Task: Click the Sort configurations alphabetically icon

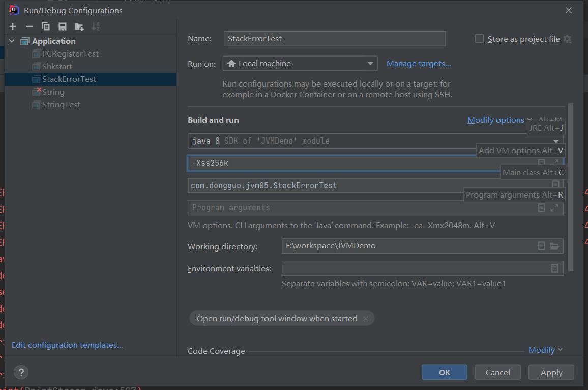Action: [96, 26]
